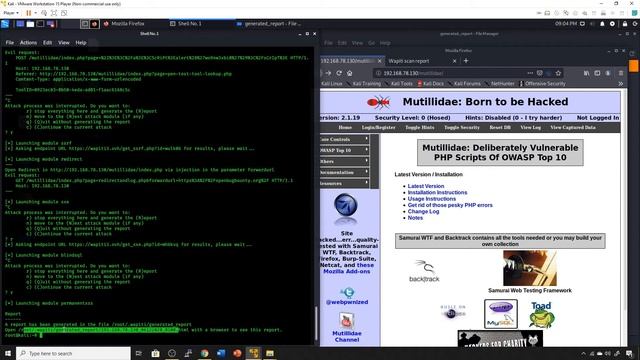Image resolution: width=640 pixels, height=360 pixels.
Task: Click the Toad frog logo
Action: point(542,315)
